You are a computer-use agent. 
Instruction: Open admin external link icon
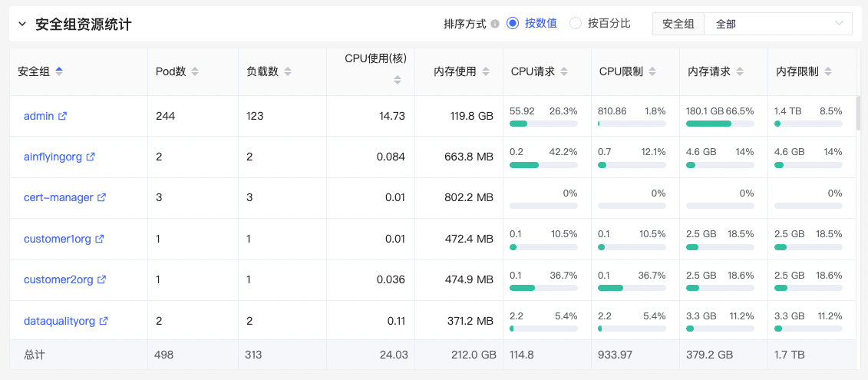63,117
